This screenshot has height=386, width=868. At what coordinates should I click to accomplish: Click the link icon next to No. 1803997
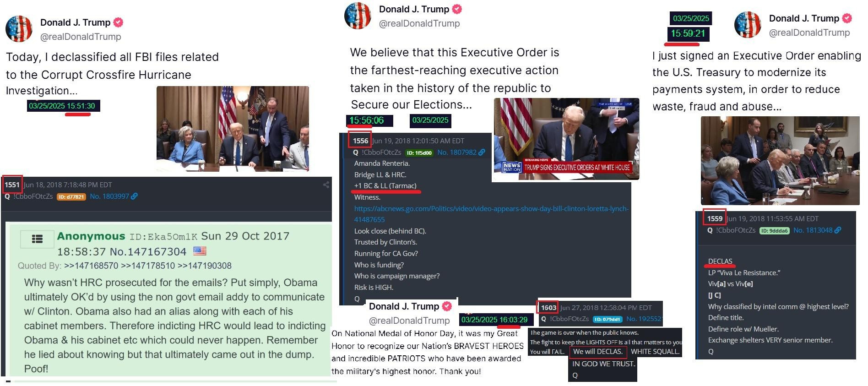(134, 196)
